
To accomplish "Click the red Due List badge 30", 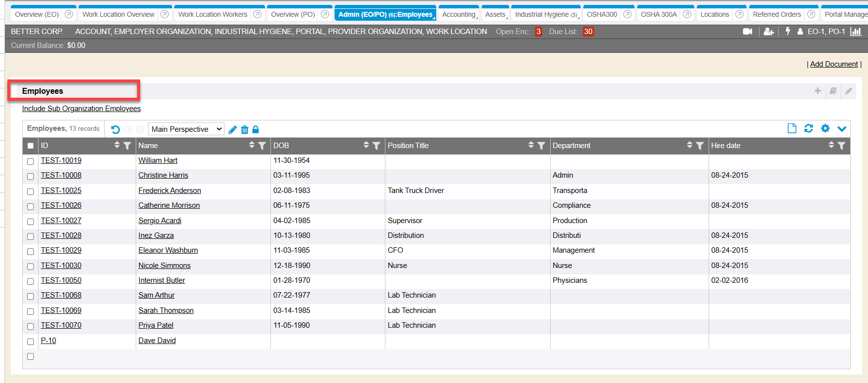I will (588, 32).
